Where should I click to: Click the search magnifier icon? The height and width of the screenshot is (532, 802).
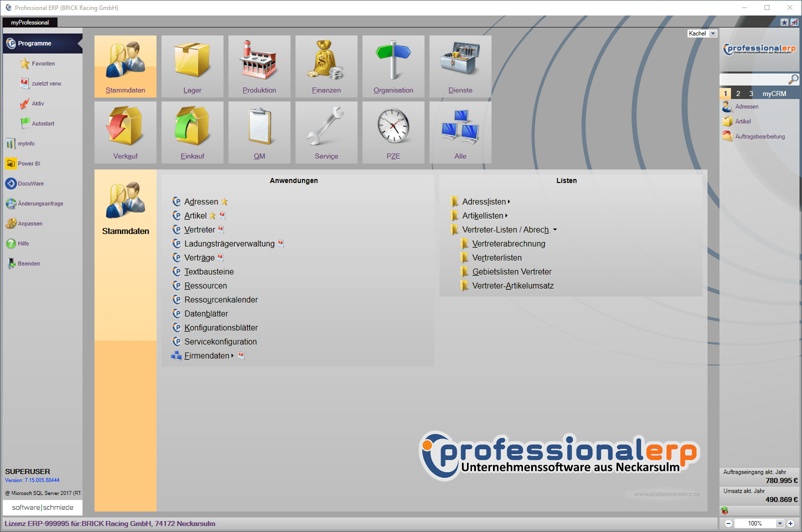pos(793,79)
